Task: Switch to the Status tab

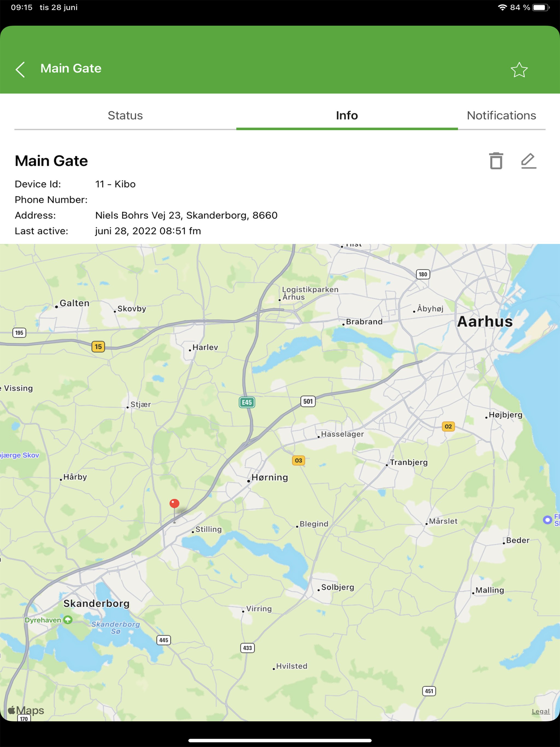Action: pyautogui.click(x=125, y=115)
